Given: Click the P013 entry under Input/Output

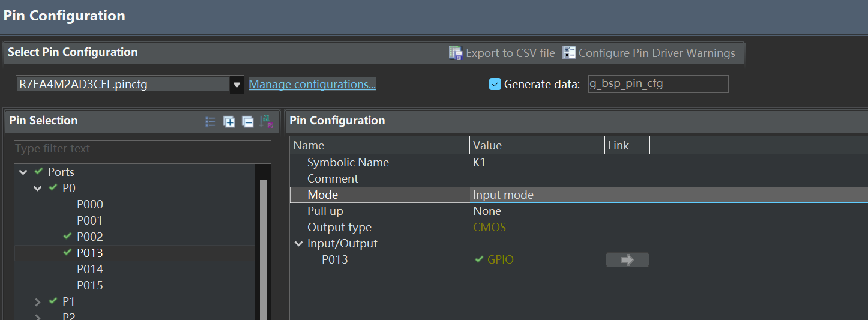Looking at the screenshot, I should [x=334, y=259].
